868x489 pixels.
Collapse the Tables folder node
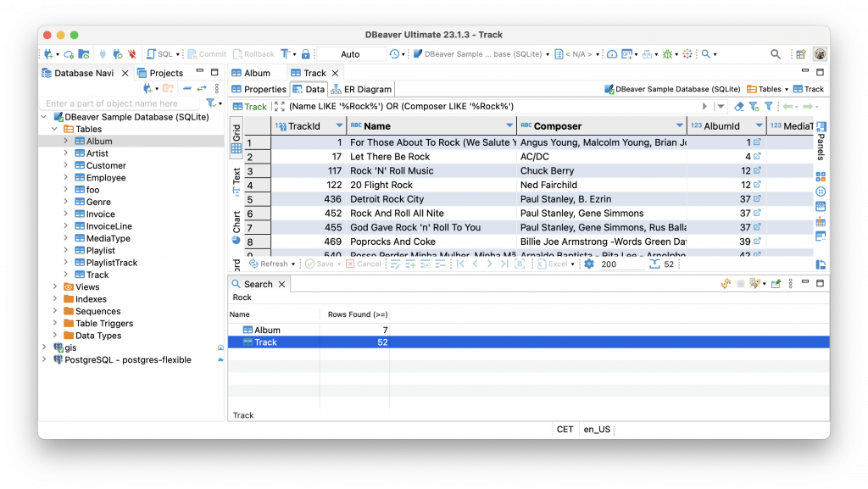click(55, 129)
